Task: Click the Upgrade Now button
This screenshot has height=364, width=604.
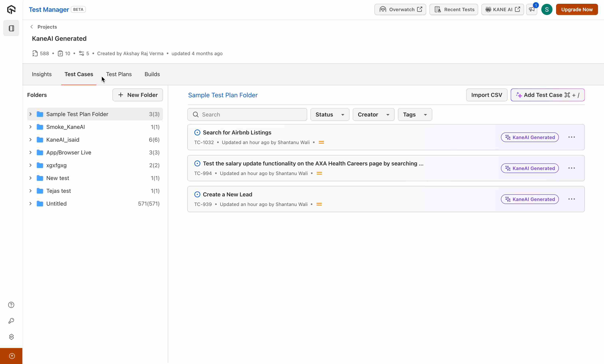Action: (x=577, y=10)
